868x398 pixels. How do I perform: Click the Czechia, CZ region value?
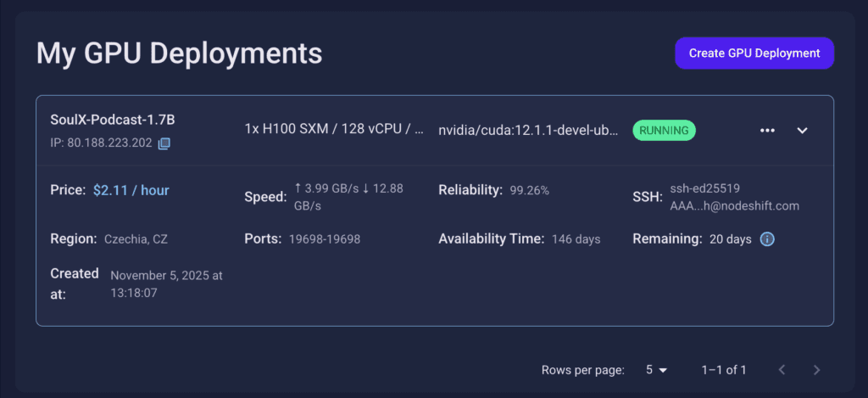click(136, 239)
